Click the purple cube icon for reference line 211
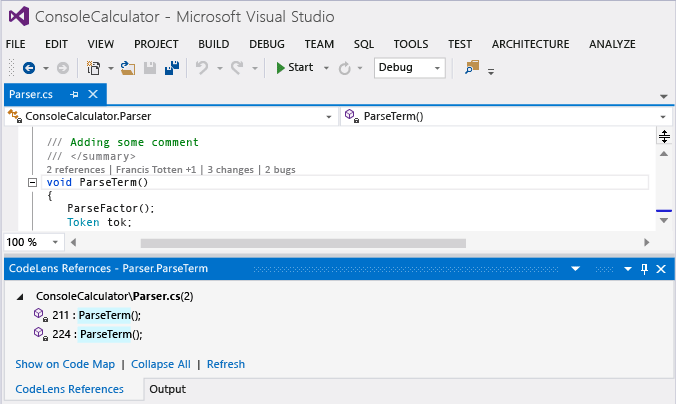The height and width of the screenshot is (404, 676). [x=40, y=315]
